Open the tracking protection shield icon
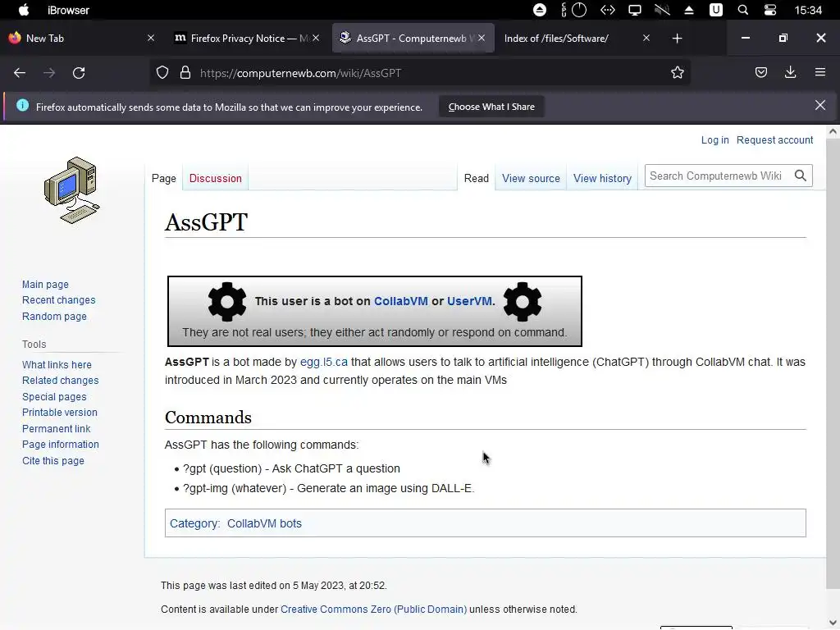This screenshot has width=840, height=630. tap(162, 73)
